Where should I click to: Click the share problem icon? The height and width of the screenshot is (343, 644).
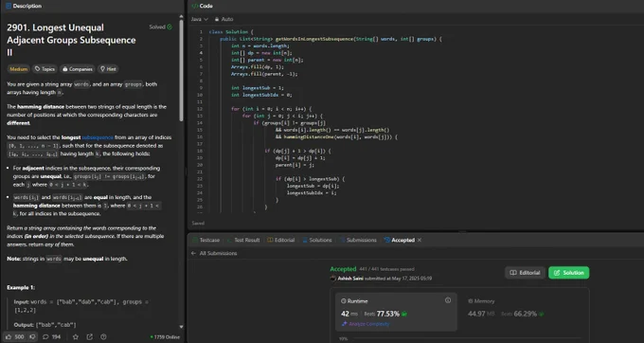tap(90, 336)
